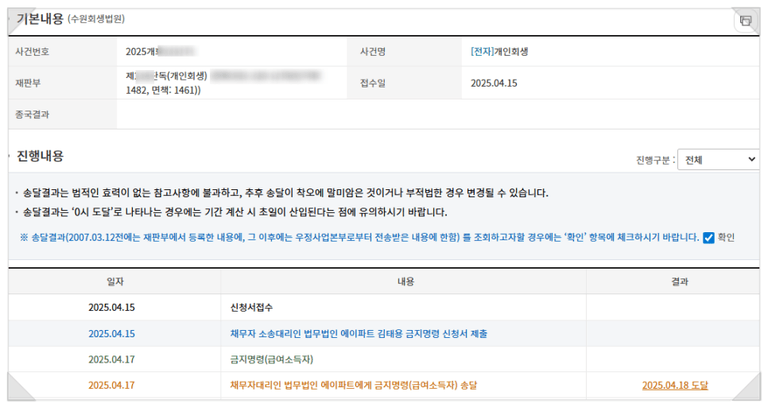
Task: Open the 금지명령 신청서 제출 entry link
Action: [358, 333]
